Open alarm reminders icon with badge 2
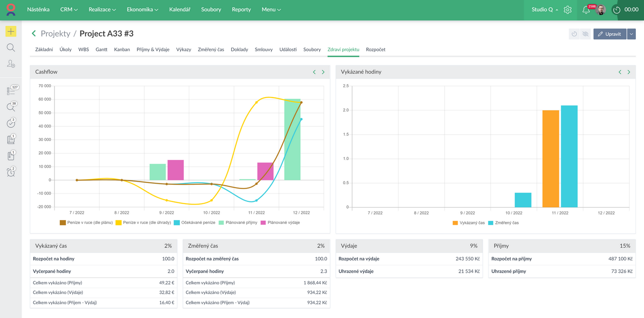This screenshot has width=644, height=318. [x=11, y=172]
